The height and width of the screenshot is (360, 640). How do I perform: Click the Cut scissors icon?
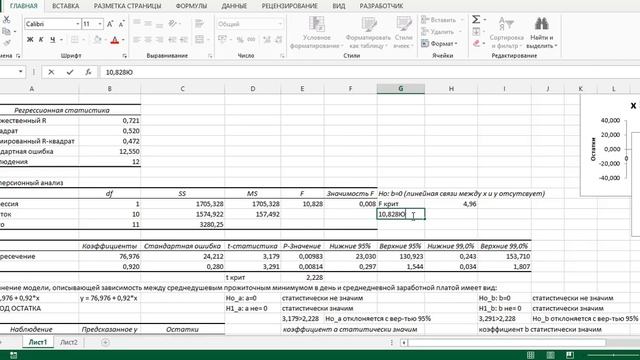(7, 20)
